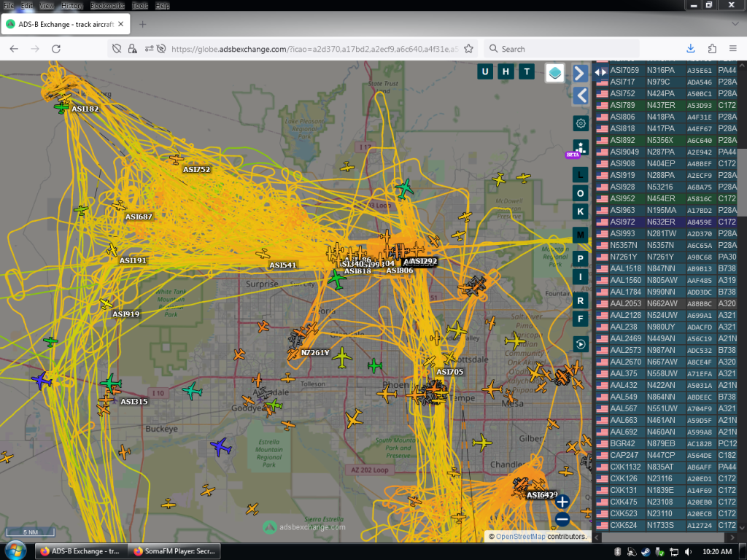
Task: Open SomaFM Player taskbar button
Action: tap(175, 551)
